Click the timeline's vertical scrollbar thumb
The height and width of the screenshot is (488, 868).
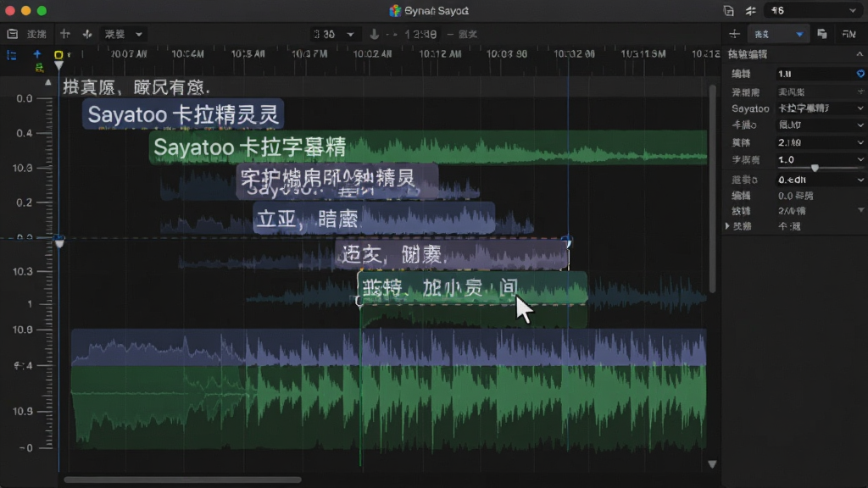712,188
